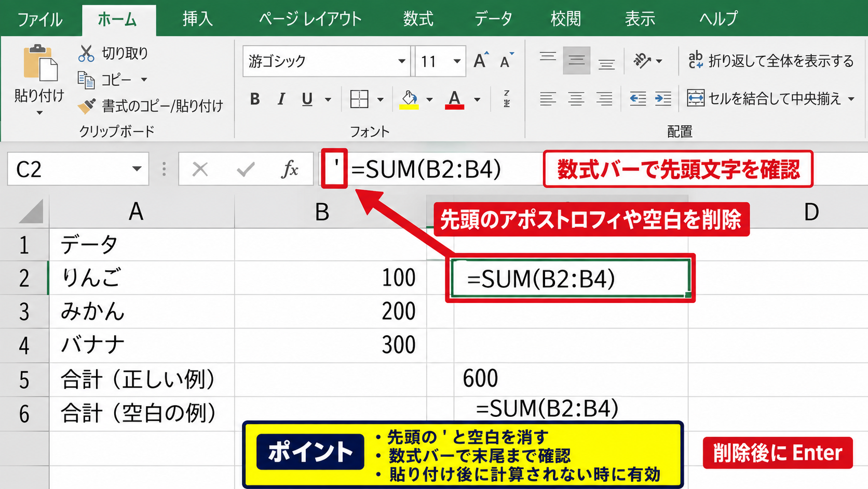Align text right

click(604, 99)
